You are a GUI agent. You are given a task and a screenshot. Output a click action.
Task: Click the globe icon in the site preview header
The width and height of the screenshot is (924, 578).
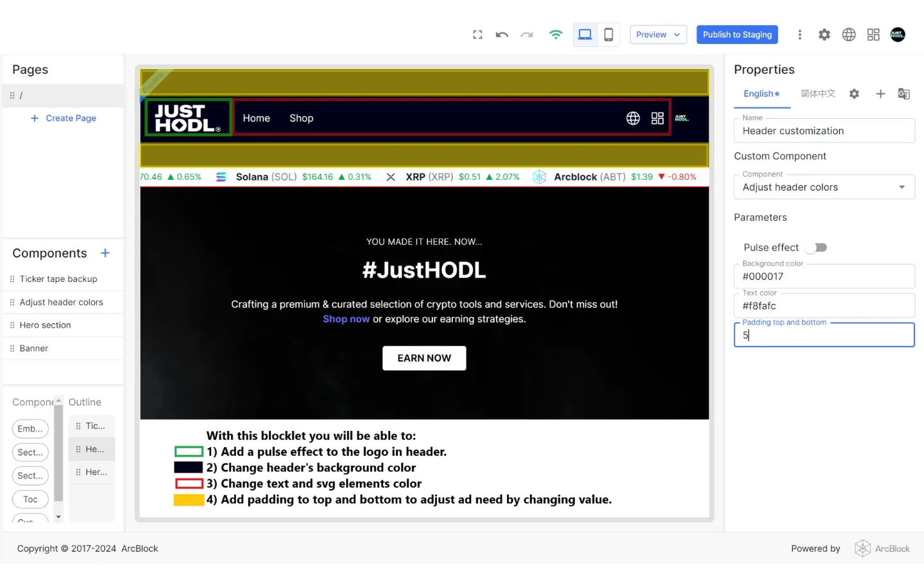(633, 118)
